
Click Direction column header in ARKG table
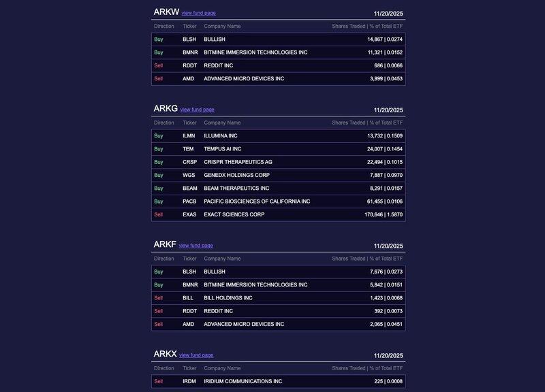(x=163, y=123)
